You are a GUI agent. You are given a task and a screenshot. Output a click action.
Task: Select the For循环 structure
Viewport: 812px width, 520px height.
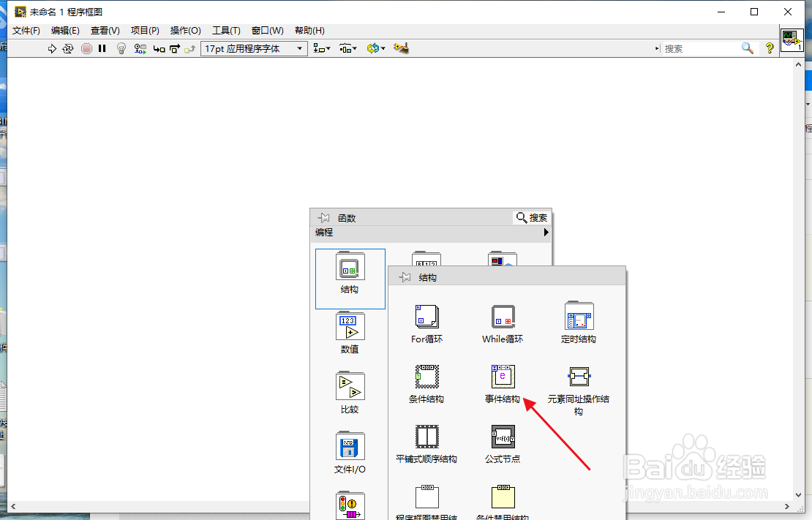pos(426,324)
